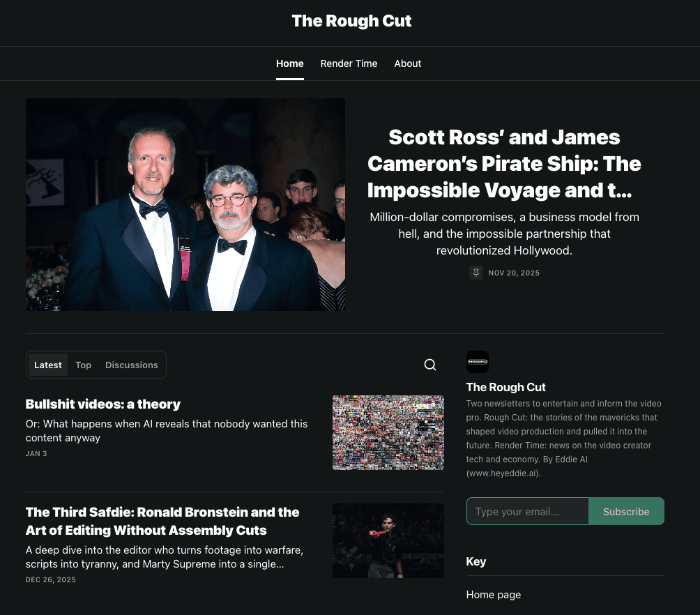Open the Bullshit videos: a theory article
The height and width of the screenshot is (615, 700).
(103, 404)
